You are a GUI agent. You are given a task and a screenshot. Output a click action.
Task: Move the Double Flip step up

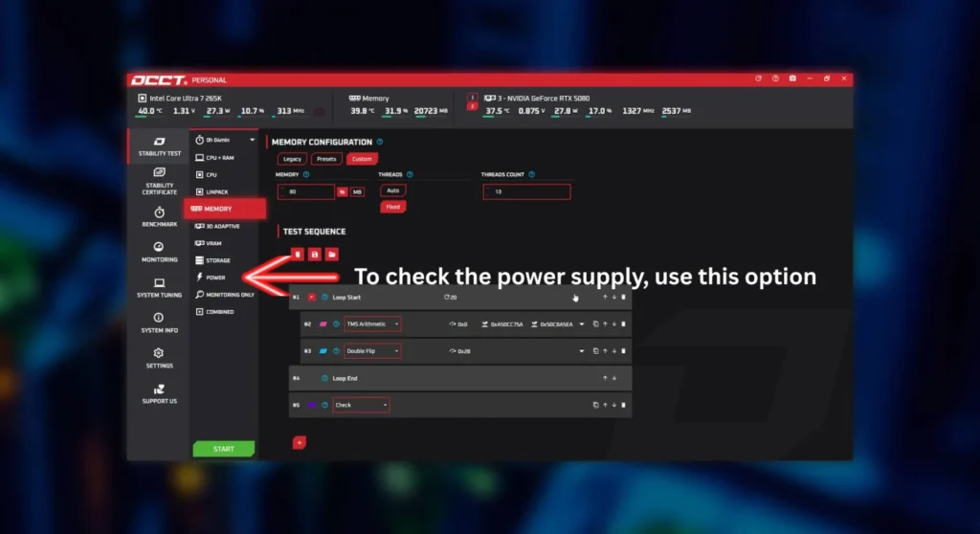(605, 351)
